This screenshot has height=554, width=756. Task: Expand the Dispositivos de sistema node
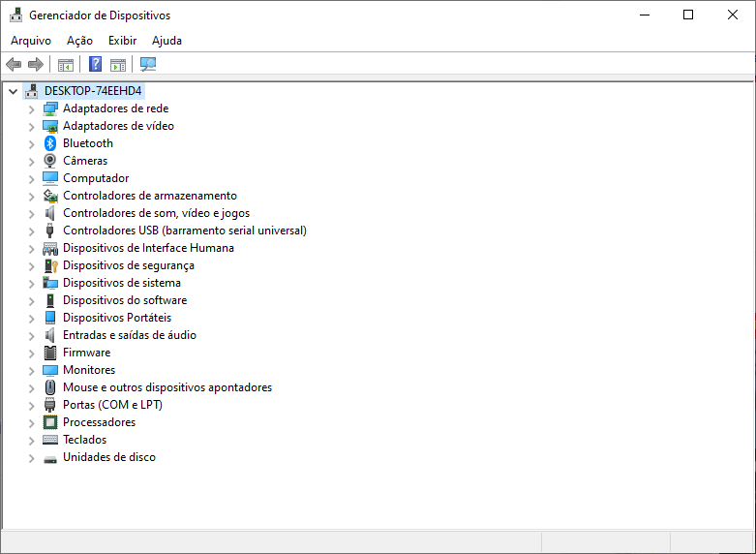[32, 283]
